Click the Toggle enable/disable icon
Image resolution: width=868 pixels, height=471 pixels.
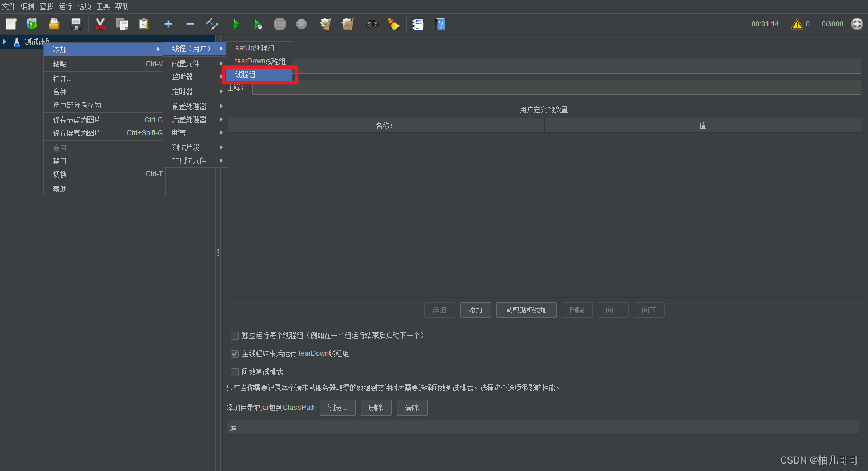point(212,24)
